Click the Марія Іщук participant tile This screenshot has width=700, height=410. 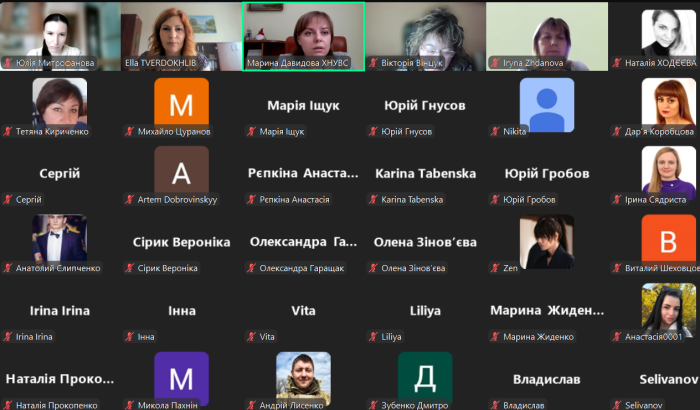[x=303, y=105]
